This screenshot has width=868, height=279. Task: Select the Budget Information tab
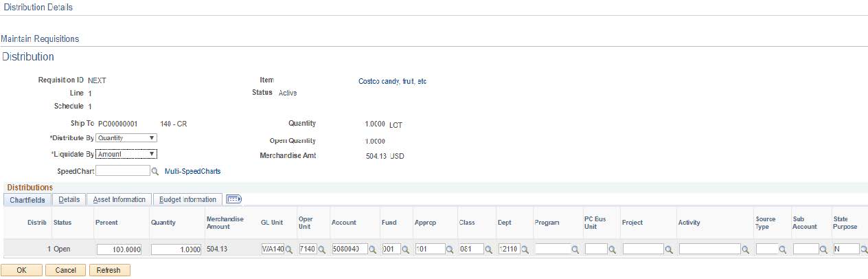[187, 199]
